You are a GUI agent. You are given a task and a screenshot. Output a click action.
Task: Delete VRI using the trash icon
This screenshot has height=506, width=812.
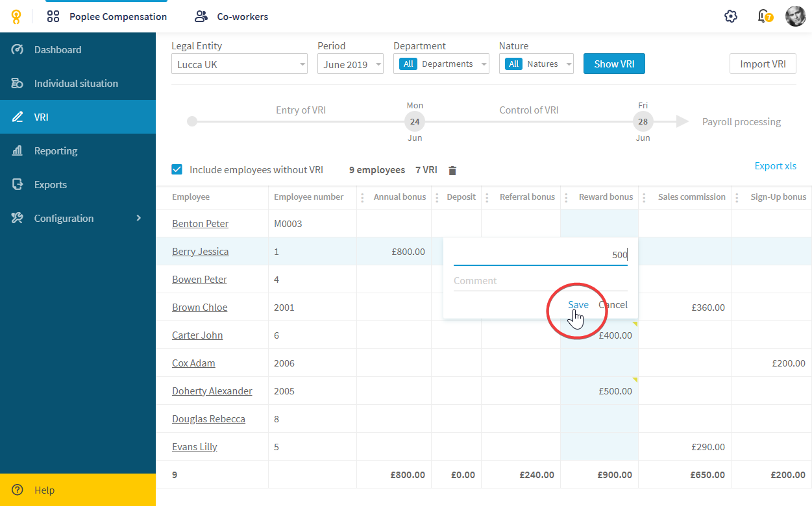[x=452, y=171]
